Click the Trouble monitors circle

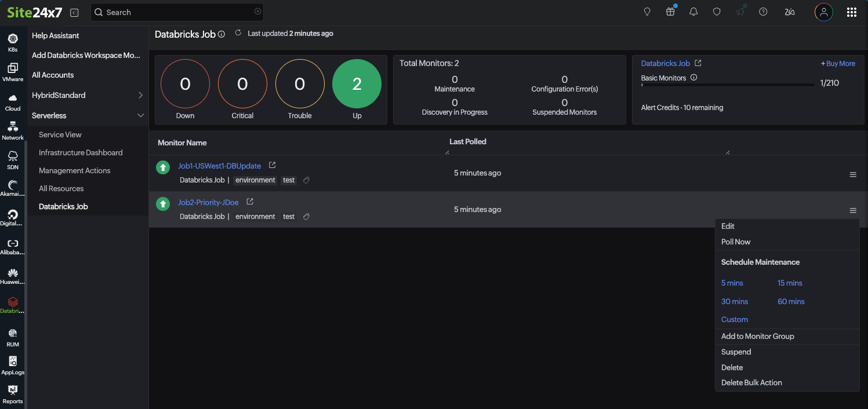point(300,85)
